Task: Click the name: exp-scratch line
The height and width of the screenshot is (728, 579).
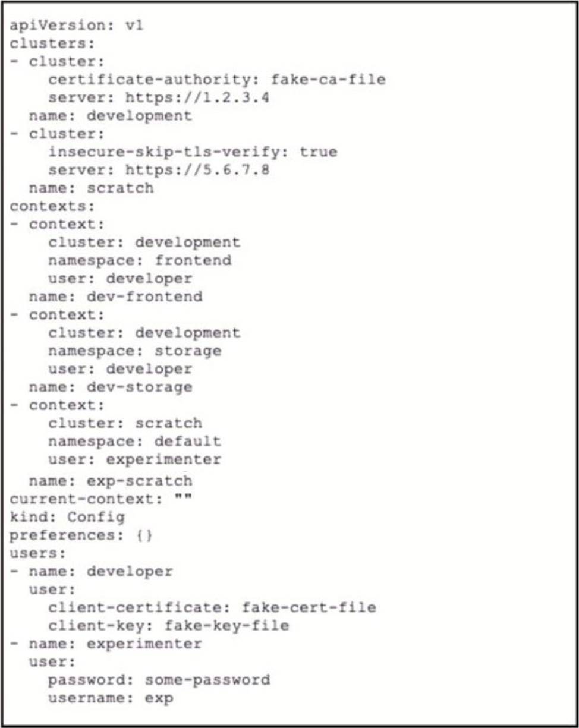Action: click(x=111, y=481)
